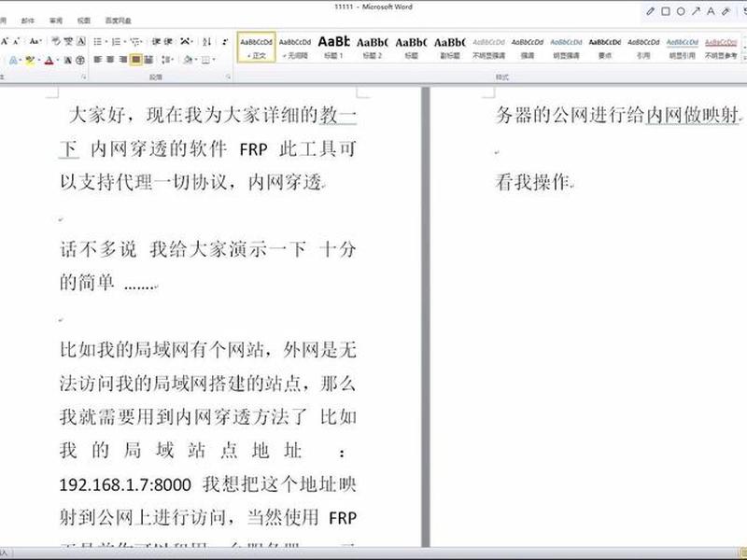Toggle show/hide paragraph marks
Viewport: 747px width, 560px height.
pos(225,42)
